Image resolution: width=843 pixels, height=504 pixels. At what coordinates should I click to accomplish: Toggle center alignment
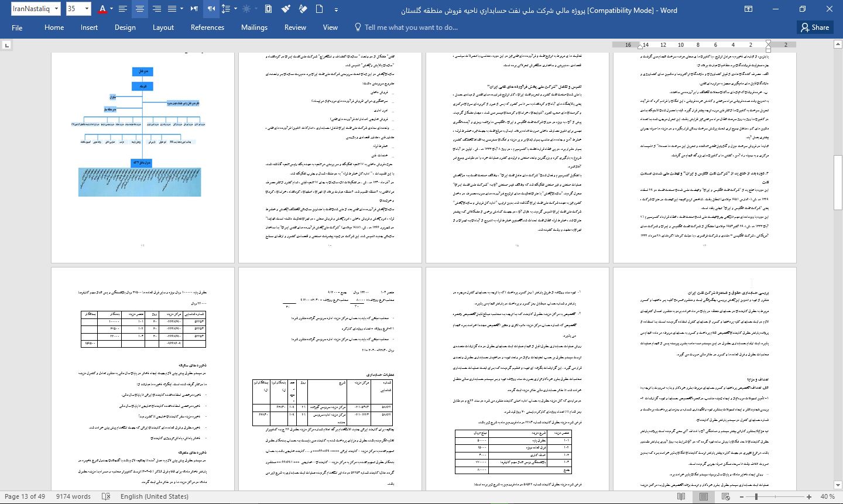click(139, 9)
